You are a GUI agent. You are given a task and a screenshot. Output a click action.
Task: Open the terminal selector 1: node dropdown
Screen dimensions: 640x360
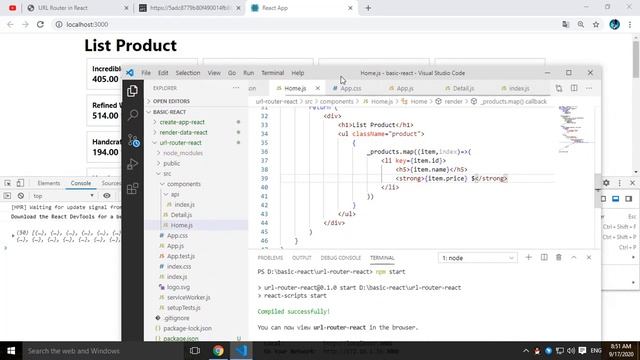(x=478, y=258)
